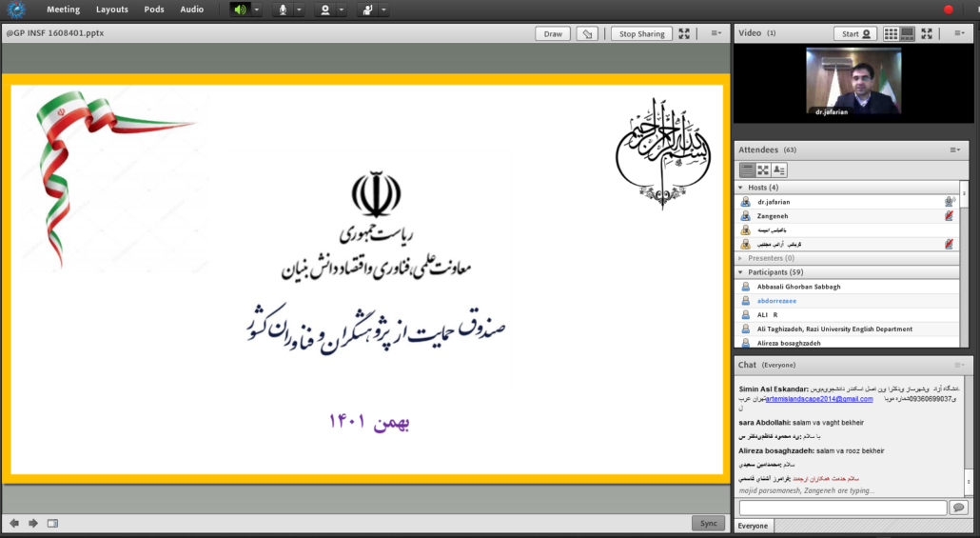
Task: Toggle the microphone in top toolbar
Action: coord(283,10)
